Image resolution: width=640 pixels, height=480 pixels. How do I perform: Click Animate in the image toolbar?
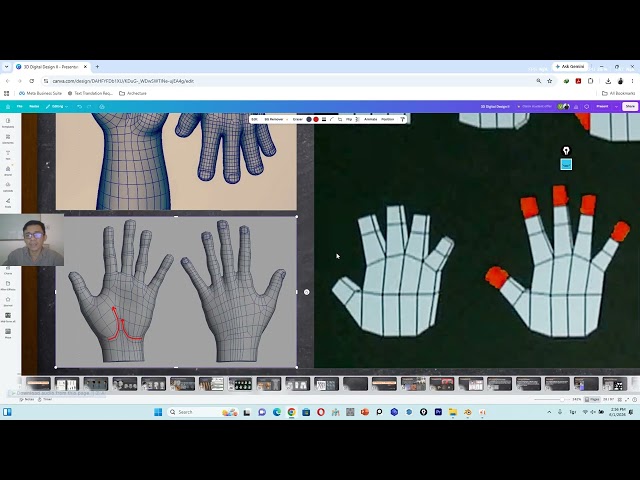coord(371,119)
